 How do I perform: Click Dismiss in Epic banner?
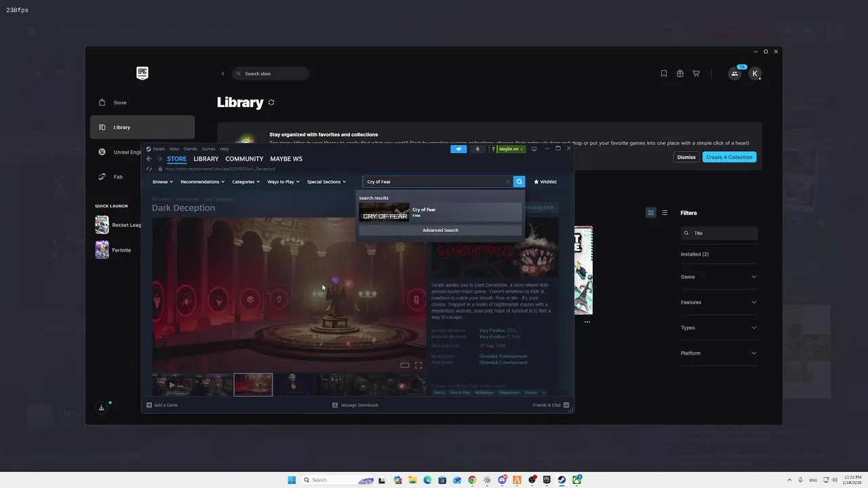pos(686,157)
